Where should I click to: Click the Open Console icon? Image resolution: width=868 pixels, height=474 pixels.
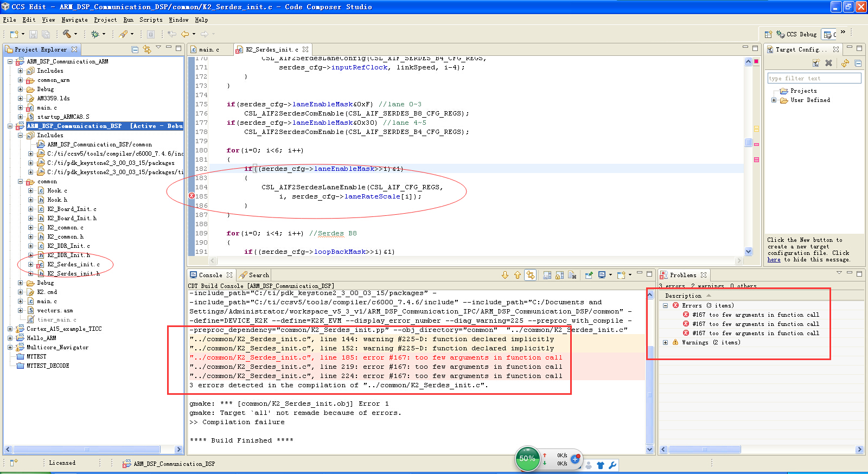click(621, 275)
